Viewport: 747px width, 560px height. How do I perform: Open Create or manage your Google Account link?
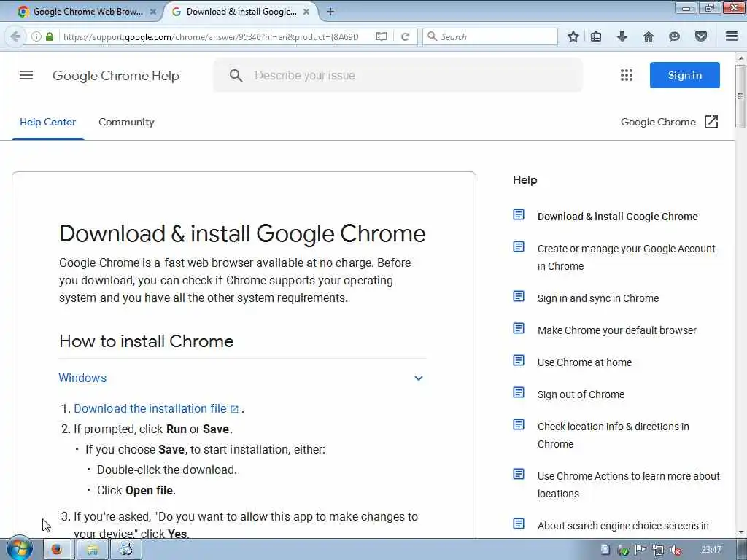coord(626,257)
